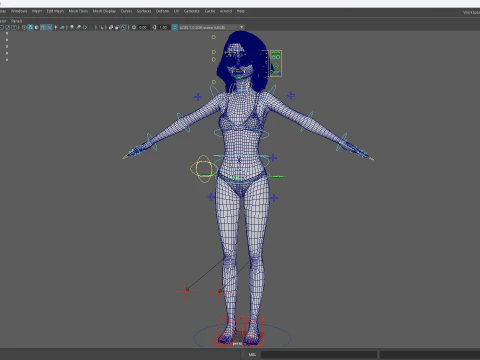This screenshot has height=360, width=480.
Task: Select the blue plus control above left shoulder
Action: (198, 97)
